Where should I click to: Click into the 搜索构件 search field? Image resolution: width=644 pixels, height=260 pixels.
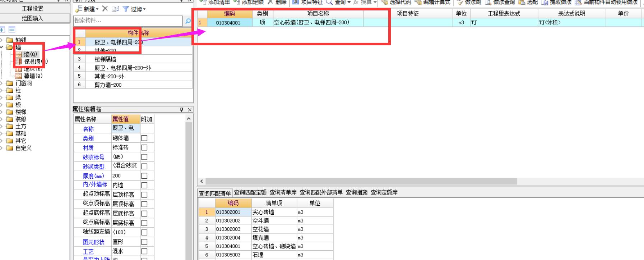[x=128, y=21]
